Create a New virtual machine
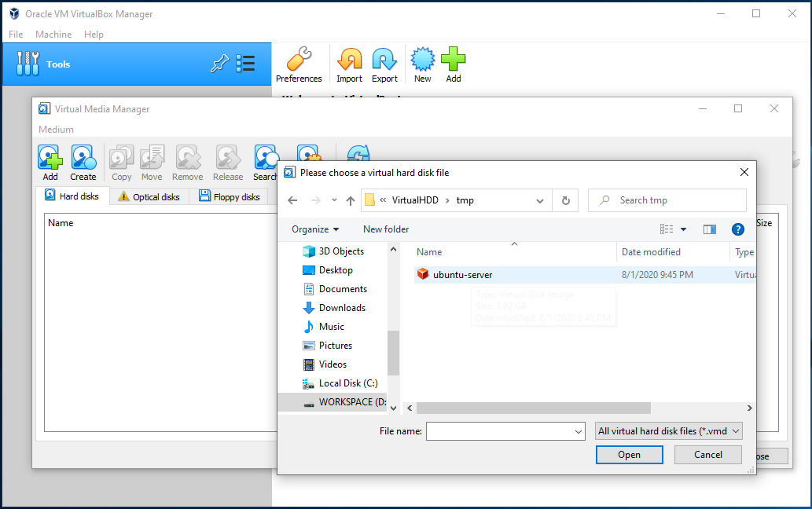The width and height of the screenshot is (812, 509). point(423,64)
